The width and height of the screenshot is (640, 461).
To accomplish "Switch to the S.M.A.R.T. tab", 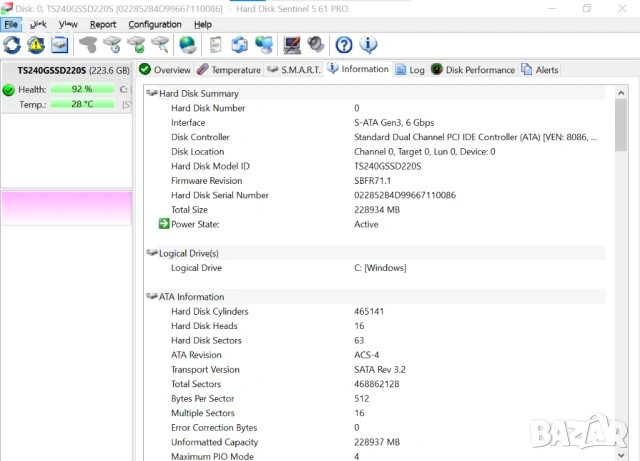I will pyautogui.click(x=293, y=70).
